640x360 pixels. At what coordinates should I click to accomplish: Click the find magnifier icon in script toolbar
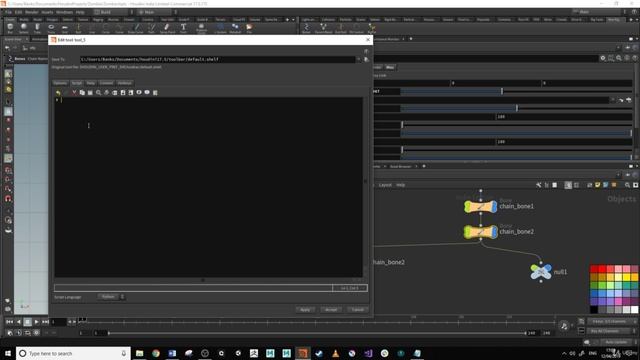click(x=98, y=93)
